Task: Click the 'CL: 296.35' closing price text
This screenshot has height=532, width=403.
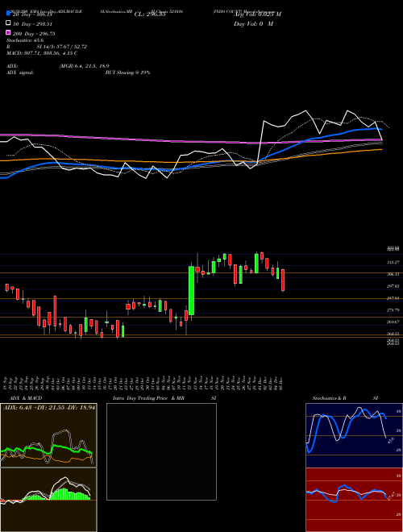Action: (150, 15)
